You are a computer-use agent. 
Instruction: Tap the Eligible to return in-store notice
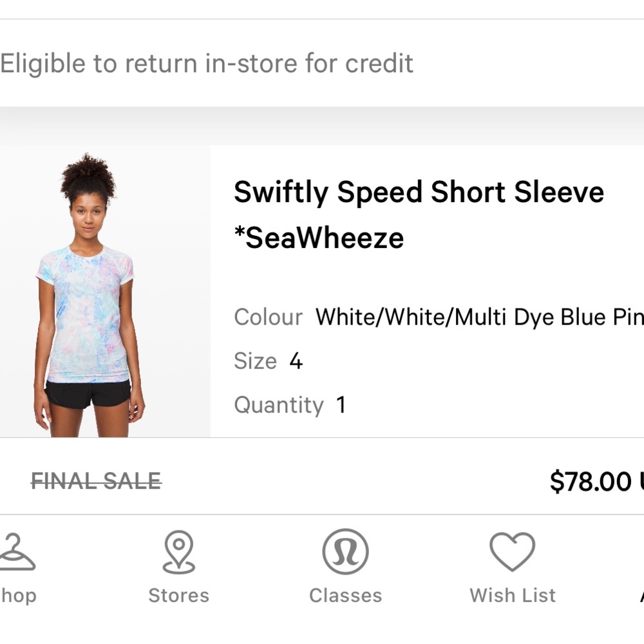tap(206, 62)
